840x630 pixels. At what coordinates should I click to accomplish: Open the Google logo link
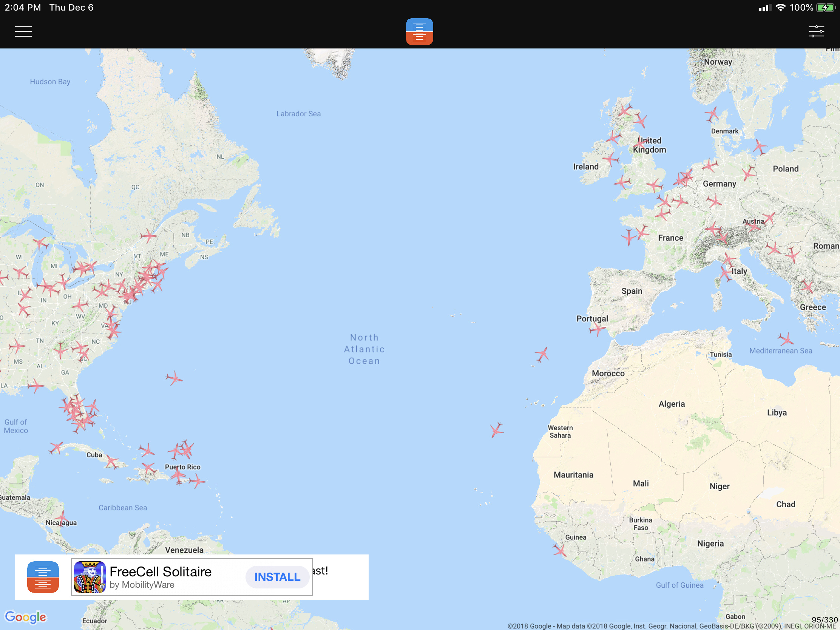(x=25, y=617)
